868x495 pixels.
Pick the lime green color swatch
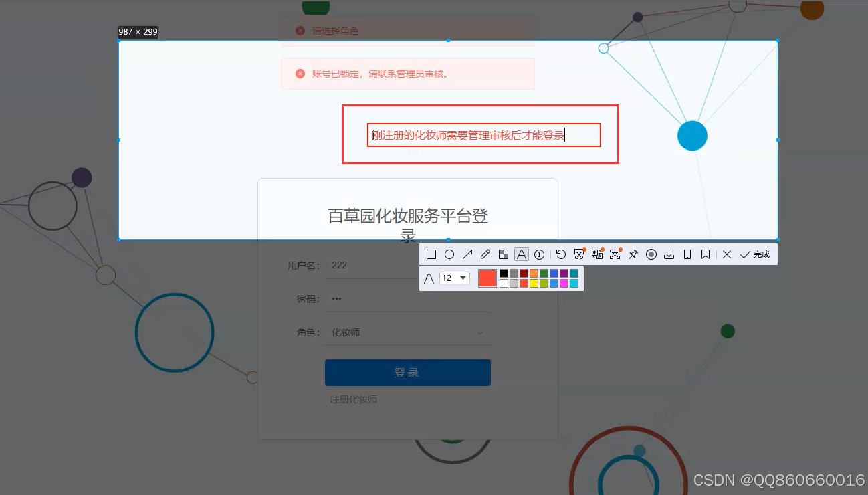click(x=544, y=283)
